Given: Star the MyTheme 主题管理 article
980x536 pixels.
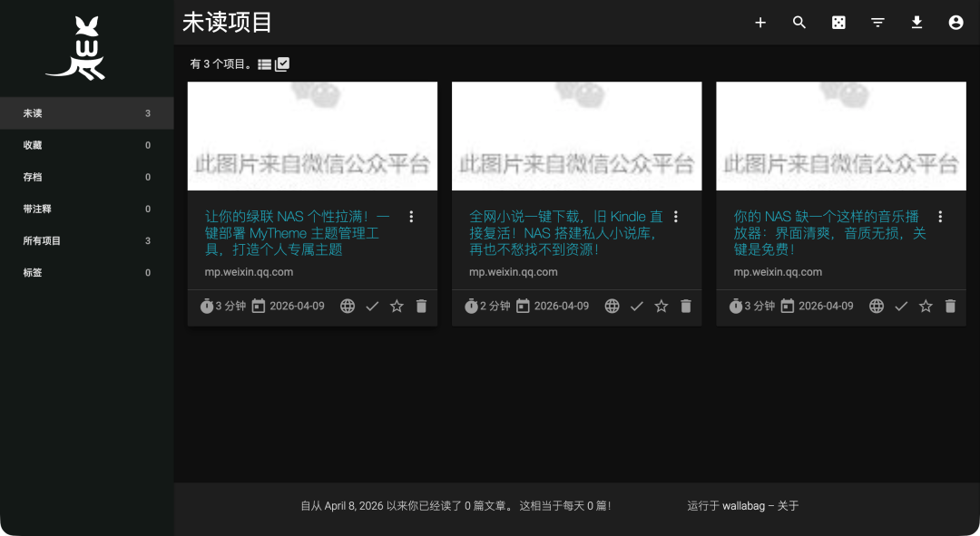Looking at the screenshot, I should pos(397,306).
